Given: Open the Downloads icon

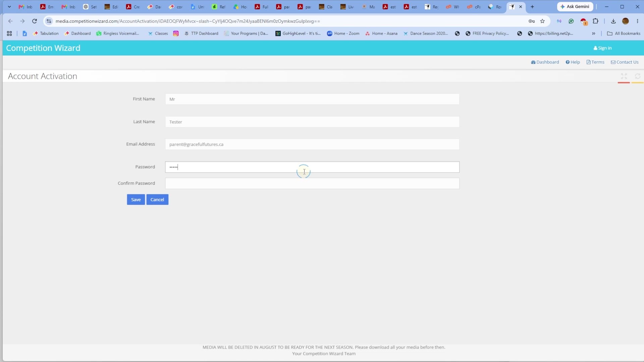Looking at the screenshot, I should (x=613, y=21).
